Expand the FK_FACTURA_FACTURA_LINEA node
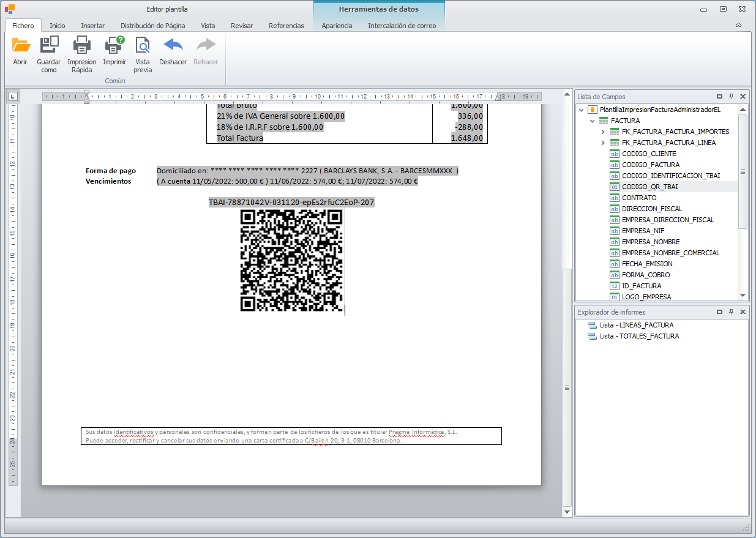Viewport: 756px width, 538px height. (603, 143)
